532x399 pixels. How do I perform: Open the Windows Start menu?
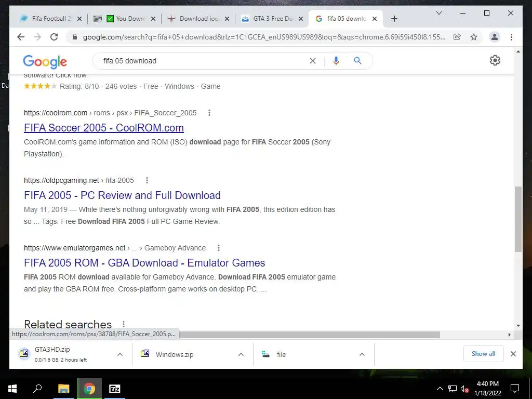12,389
